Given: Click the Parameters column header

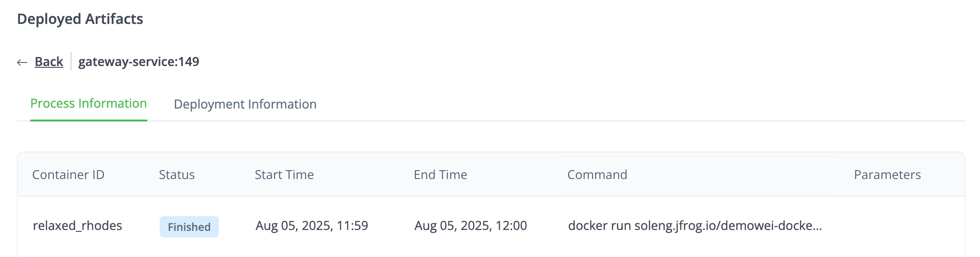Looking at the screenshot, I should (x=887, y=175).
